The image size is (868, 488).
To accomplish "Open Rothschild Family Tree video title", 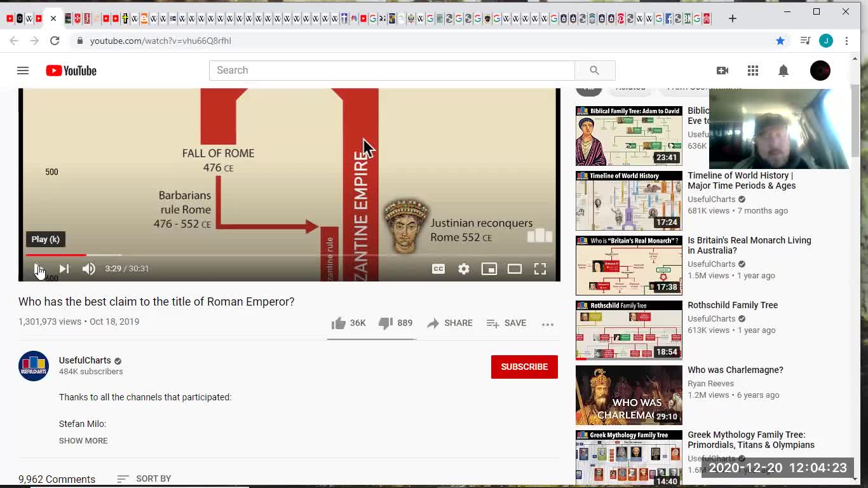I will coord(733,305).
